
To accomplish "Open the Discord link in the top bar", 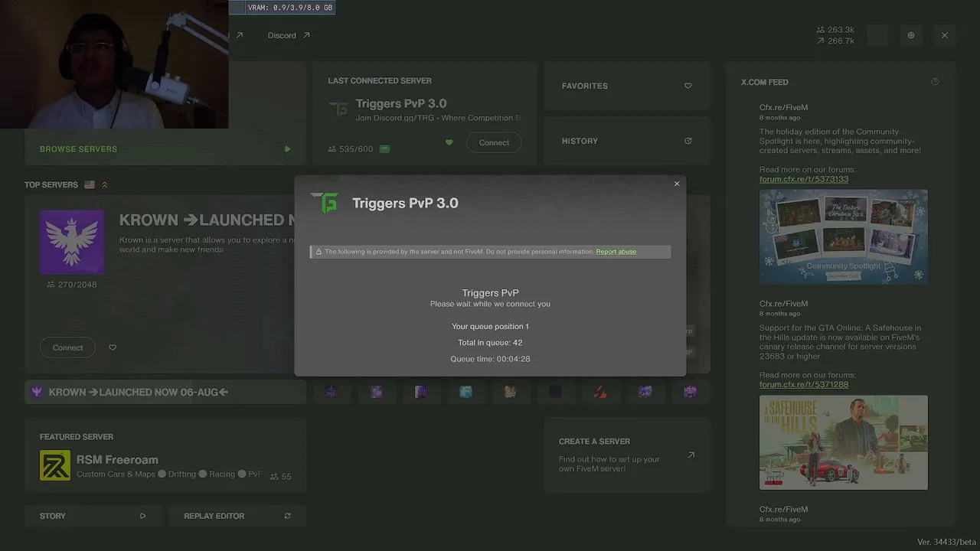I will coord(289,35).
